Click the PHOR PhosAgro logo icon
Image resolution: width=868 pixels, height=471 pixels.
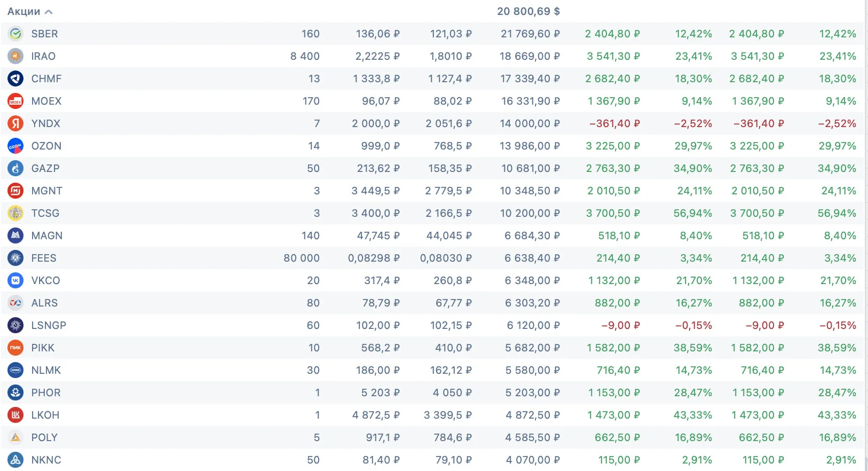[x=15, y=392]
